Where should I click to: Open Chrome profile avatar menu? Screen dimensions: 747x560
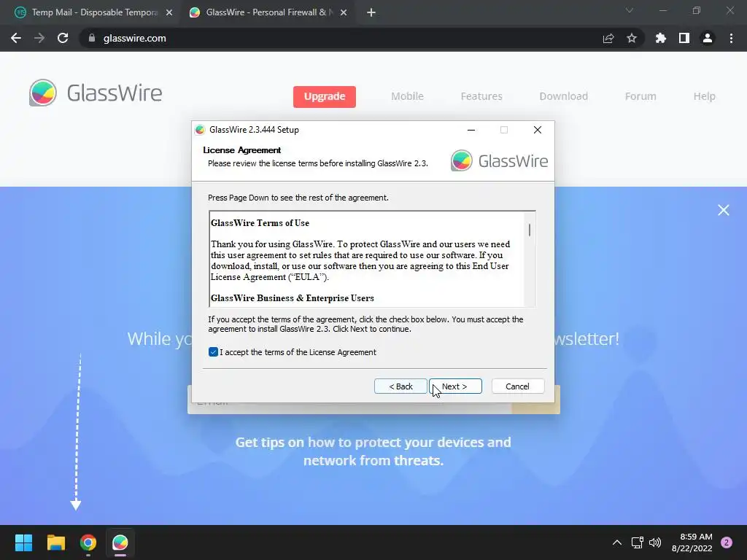click(x=708, y=38)
